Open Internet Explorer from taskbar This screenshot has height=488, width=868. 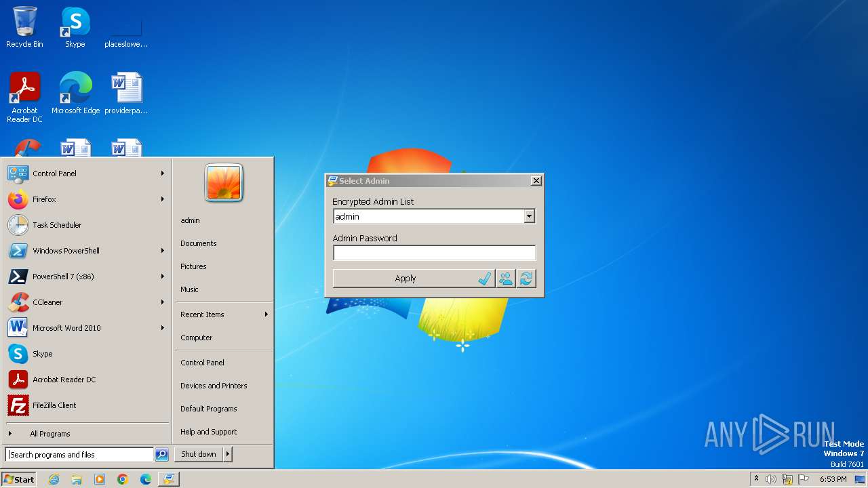54,479
